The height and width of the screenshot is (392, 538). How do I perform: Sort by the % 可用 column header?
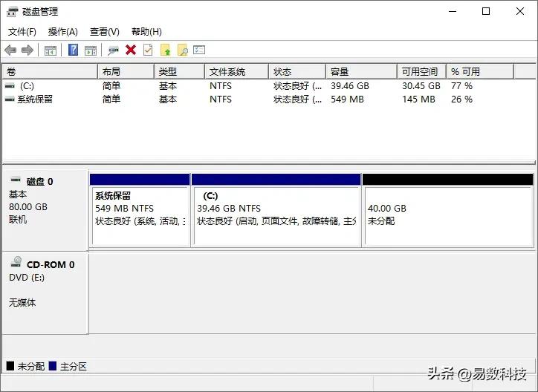click(x=480, y=71)
